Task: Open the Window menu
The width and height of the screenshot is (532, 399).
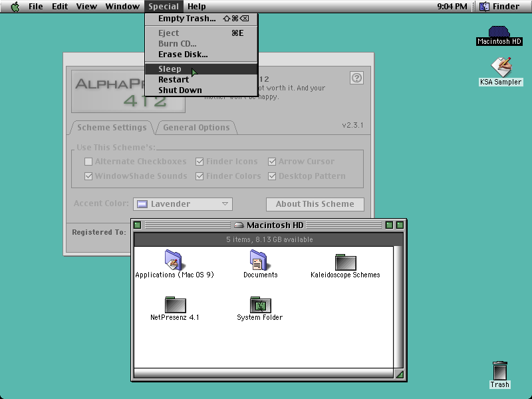Action: point(122,7)
